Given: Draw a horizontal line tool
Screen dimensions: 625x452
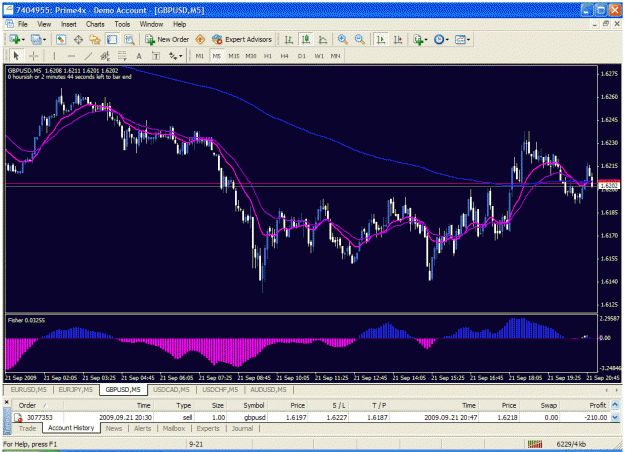Looking at the screenshot, I should pyautogui.click(x=71, y=56).
